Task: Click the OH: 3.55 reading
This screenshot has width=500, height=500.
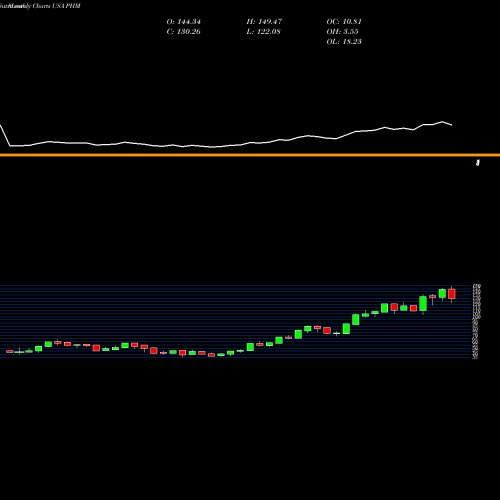Action: click(342, 32)
